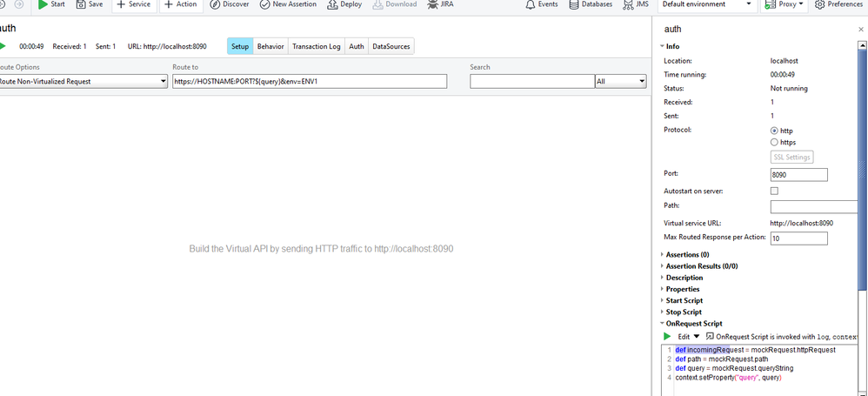Click the Virtual service URL value http://localhost:8090

802,223
